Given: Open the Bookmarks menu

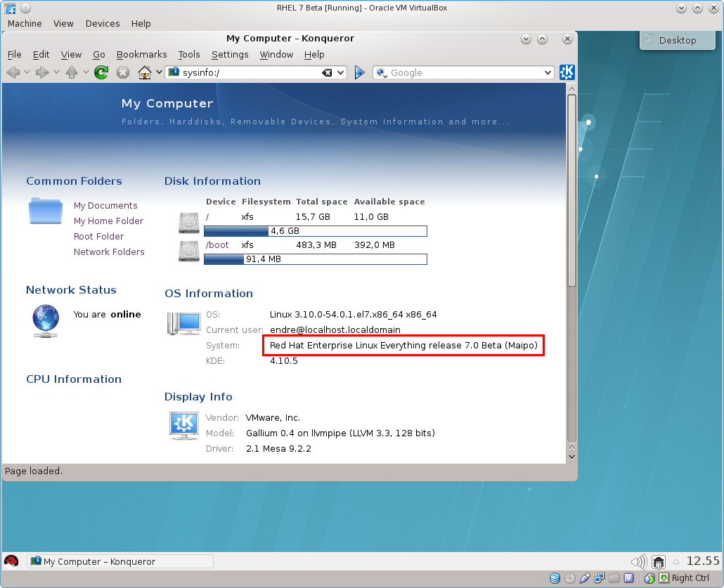Looking at the screenshot, I should [142, 55].
